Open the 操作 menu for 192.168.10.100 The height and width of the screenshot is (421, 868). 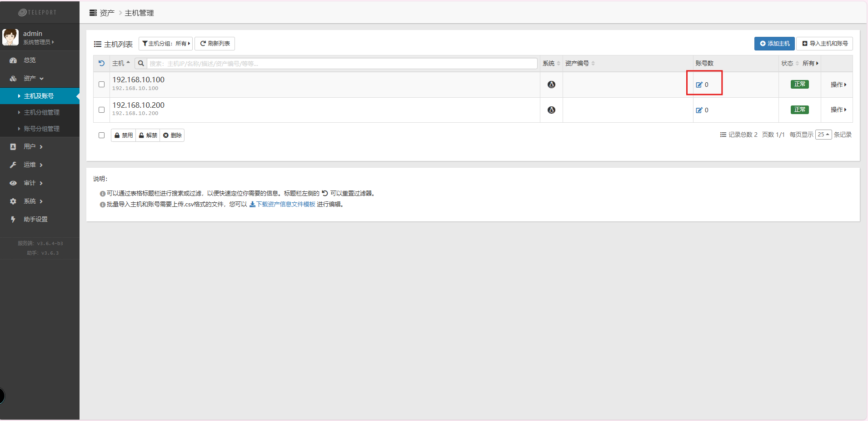(x=838, y=85)
